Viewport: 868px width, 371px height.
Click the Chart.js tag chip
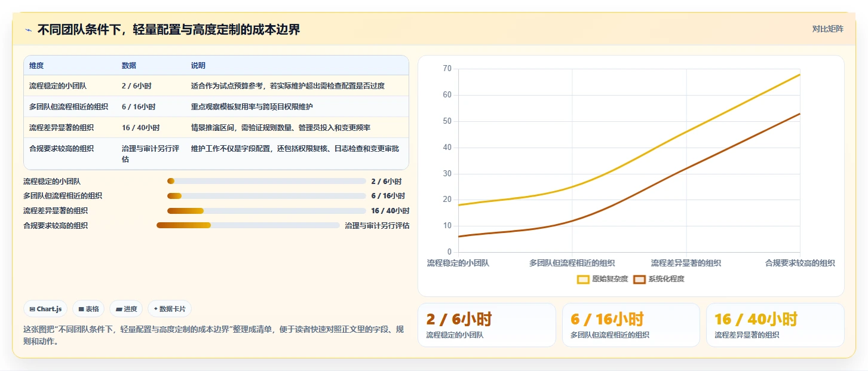(x=45, y=309)
